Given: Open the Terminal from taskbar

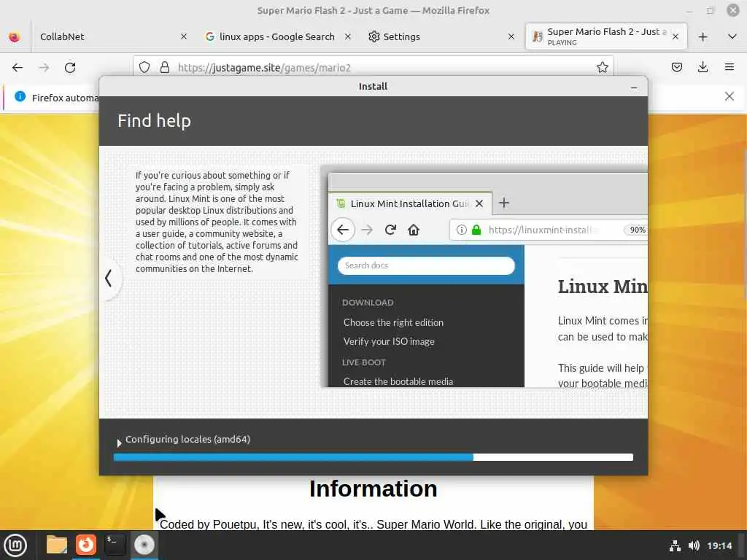Looking at the screenshot, I should tap(115, 545).
